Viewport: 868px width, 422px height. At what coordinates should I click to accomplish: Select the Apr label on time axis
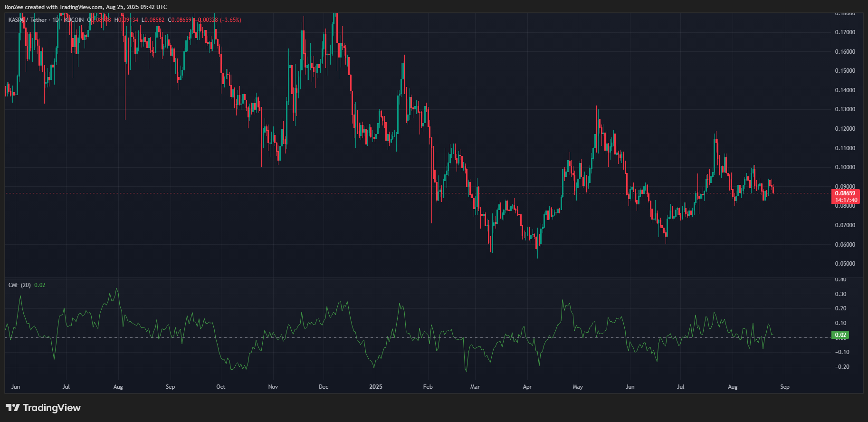pos(527,387)
